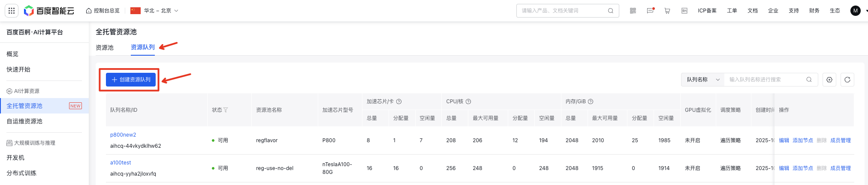Click the help icon beside 内存/GiB
868x185 pixels.
click(x=591, y=101)
